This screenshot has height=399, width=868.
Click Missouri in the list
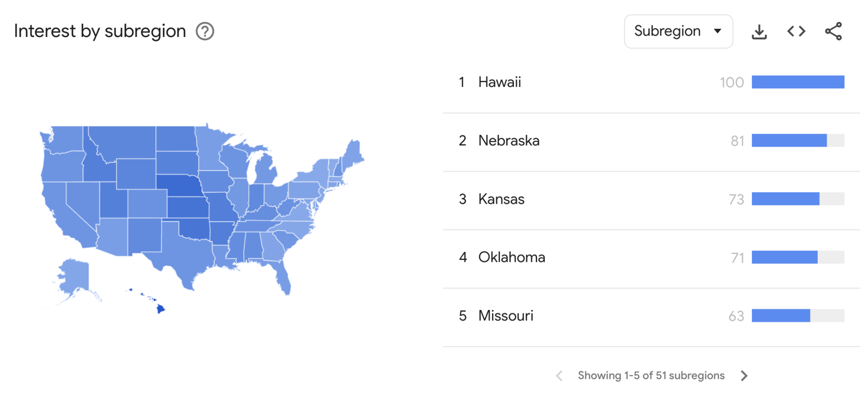tap(506, 316)
